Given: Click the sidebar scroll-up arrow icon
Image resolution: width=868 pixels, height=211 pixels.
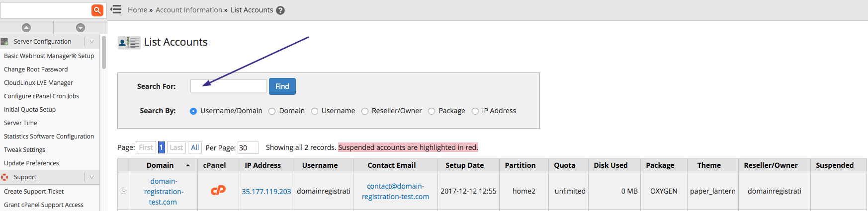Looking at the screenshot, I should point(26,28).
